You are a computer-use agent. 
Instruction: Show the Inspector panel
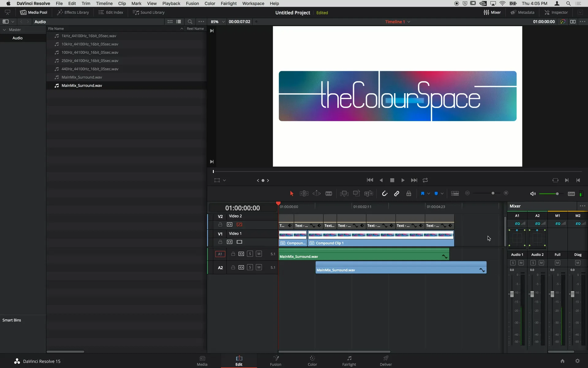(556, 12)
